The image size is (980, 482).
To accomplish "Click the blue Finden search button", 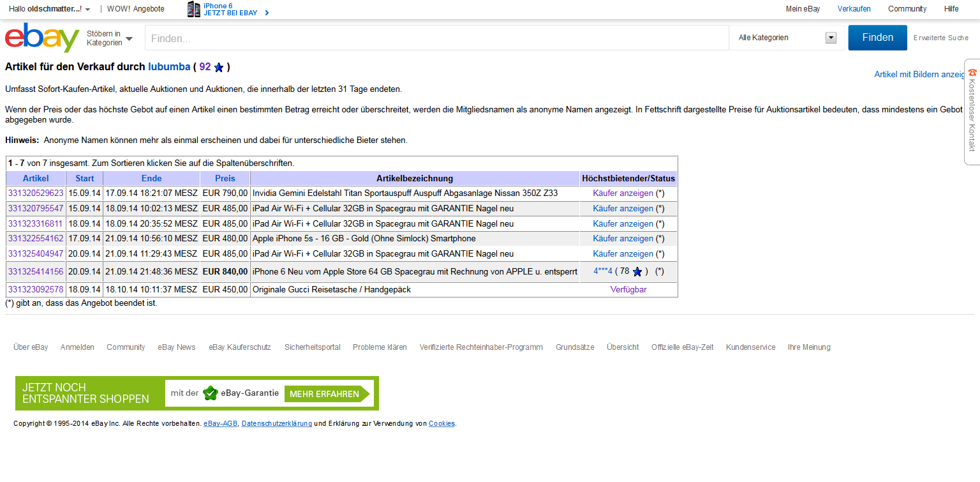I will pyautogui.click(x=877, y=38).
